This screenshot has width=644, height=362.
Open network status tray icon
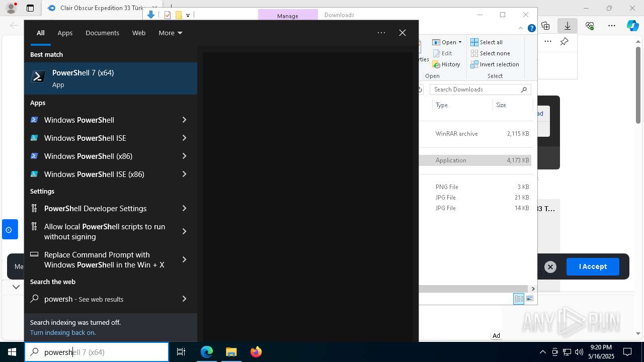tap(567, 352)
